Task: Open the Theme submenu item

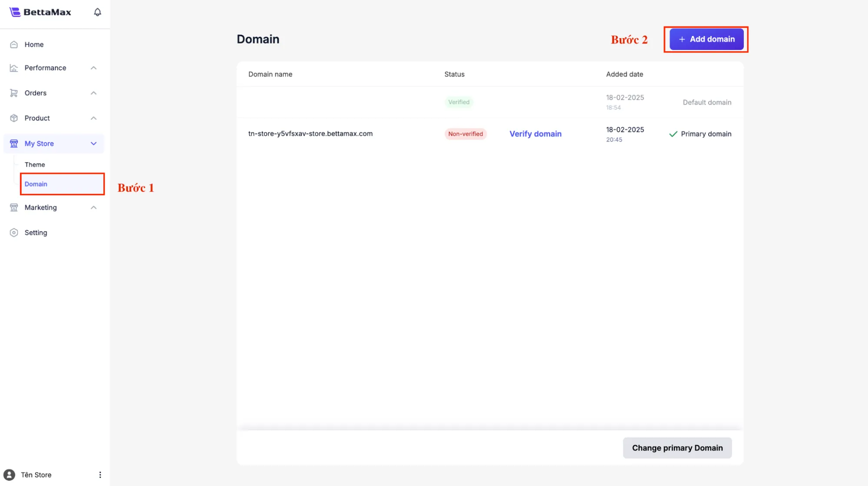Action: (35, 165)
